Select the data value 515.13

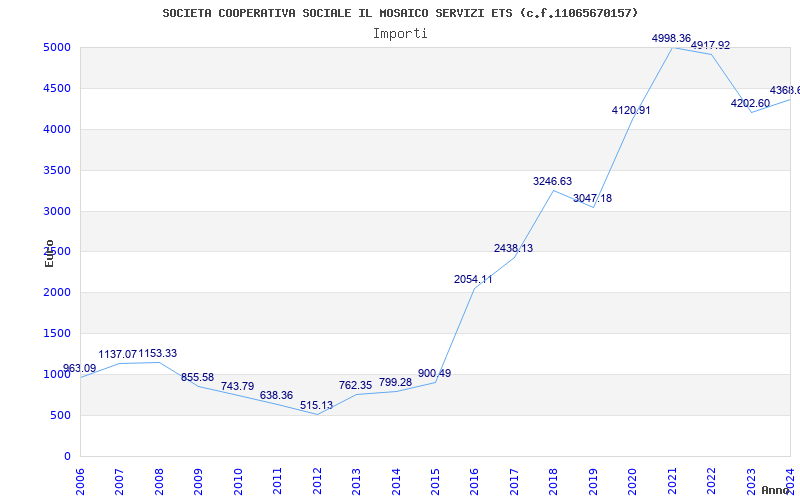tap(316, 406)
